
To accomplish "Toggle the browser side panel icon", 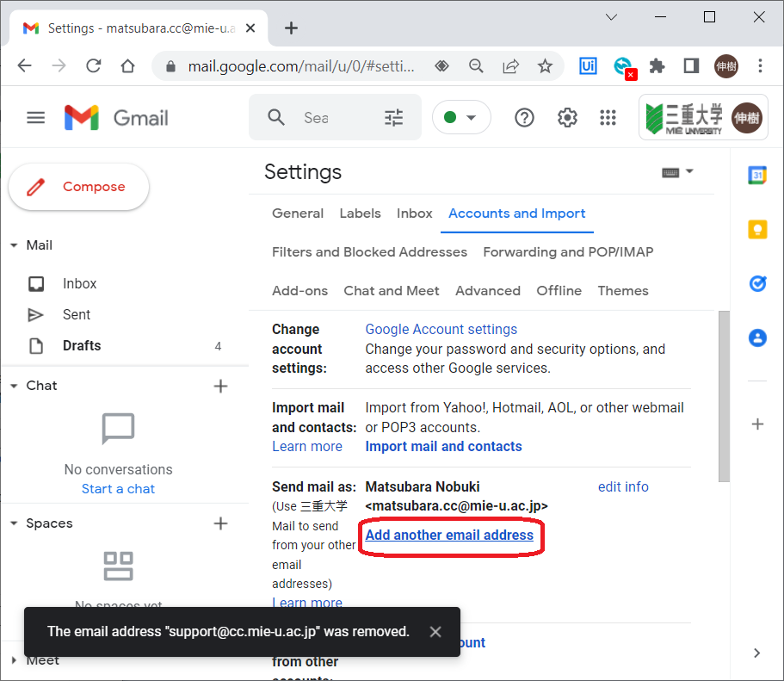I will (x=691, y=65).
